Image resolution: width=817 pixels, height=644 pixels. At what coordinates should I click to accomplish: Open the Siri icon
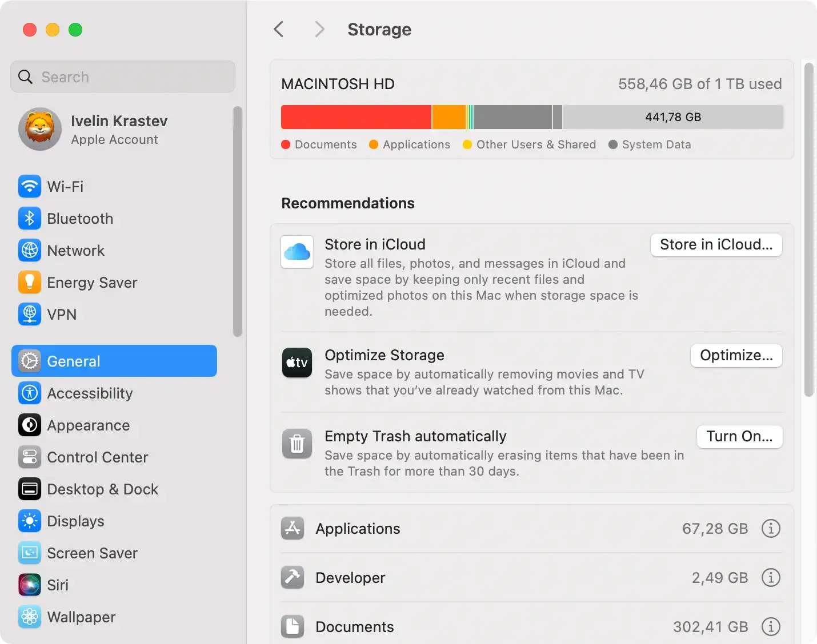coord(30,585)
